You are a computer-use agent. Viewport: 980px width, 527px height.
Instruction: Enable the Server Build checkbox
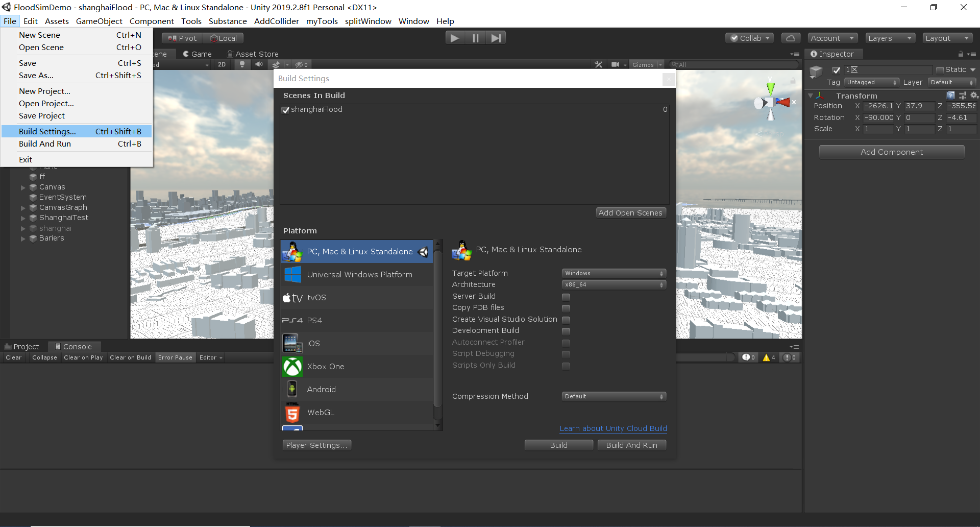point(566,297)
